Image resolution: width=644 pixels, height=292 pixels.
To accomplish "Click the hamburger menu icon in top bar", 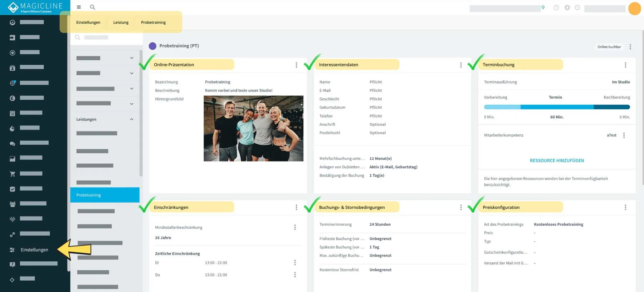I will pyautogui.click(x=79, y=7).
